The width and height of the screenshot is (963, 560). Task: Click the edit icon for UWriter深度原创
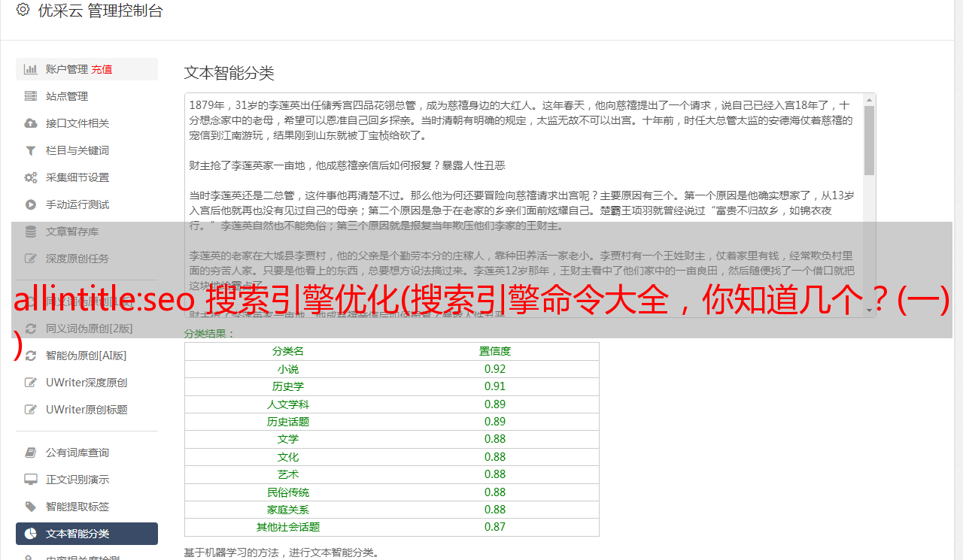pos(31,383)
